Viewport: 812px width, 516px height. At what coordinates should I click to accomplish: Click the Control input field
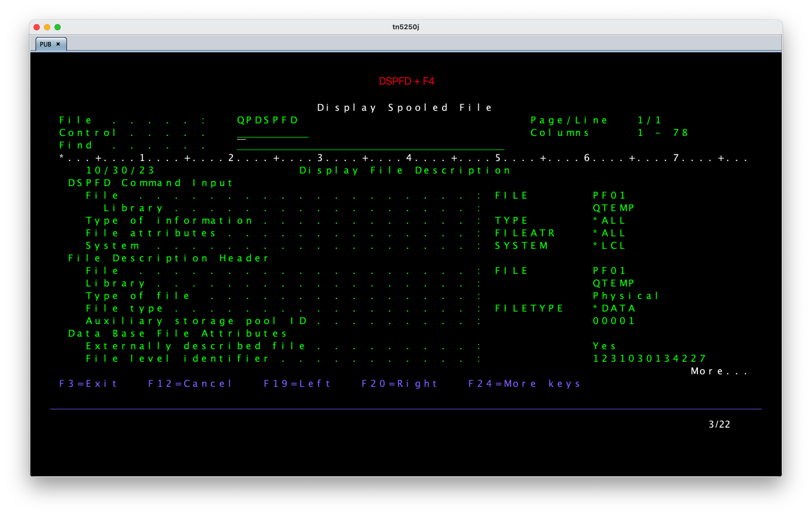(273, 133)
